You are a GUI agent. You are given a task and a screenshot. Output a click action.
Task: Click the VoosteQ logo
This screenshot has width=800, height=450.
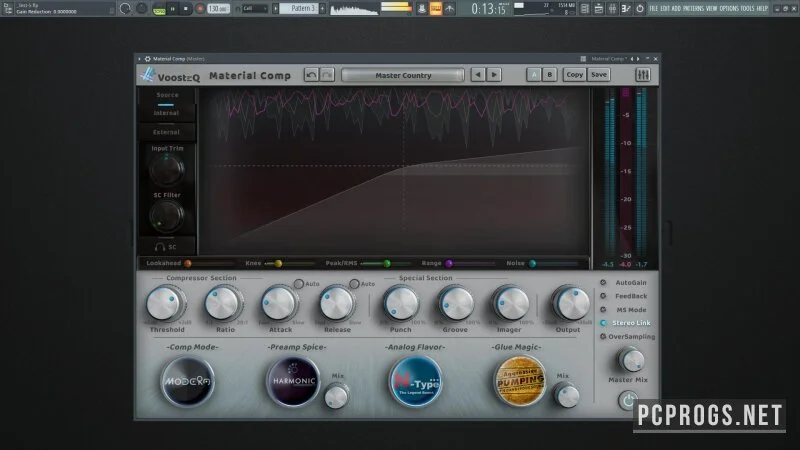coord(171,76)
